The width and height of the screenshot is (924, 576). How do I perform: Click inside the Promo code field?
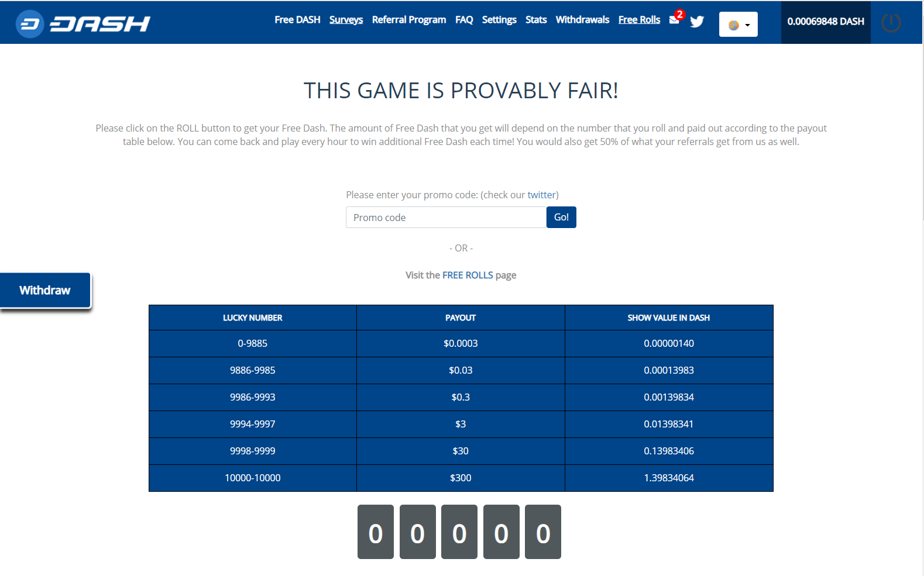(x=446, y=218)
